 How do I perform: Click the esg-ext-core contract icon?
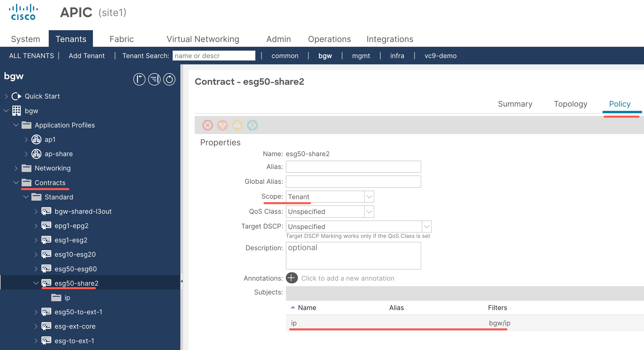tap(46, 326)
